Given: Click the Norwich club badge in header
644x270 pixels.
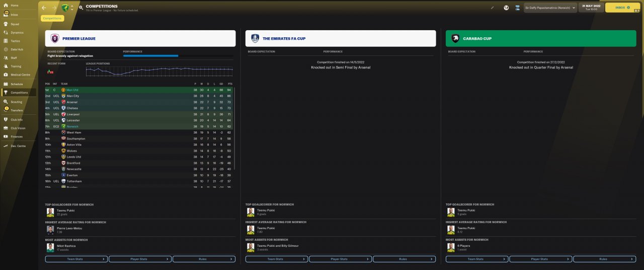Looking at the screenshot, I should 65,8.
